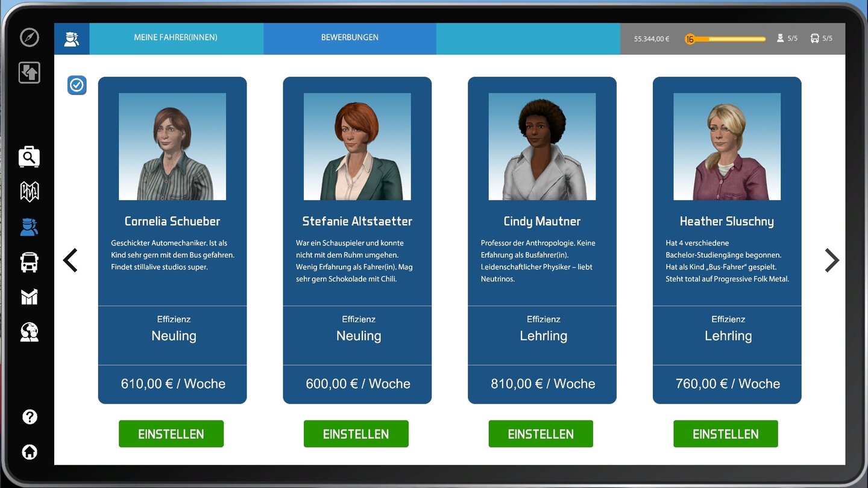The height and width of the screenshot is (488, 868).
Task: Open the compass navigation icon
Action: [x=30, y=37]
